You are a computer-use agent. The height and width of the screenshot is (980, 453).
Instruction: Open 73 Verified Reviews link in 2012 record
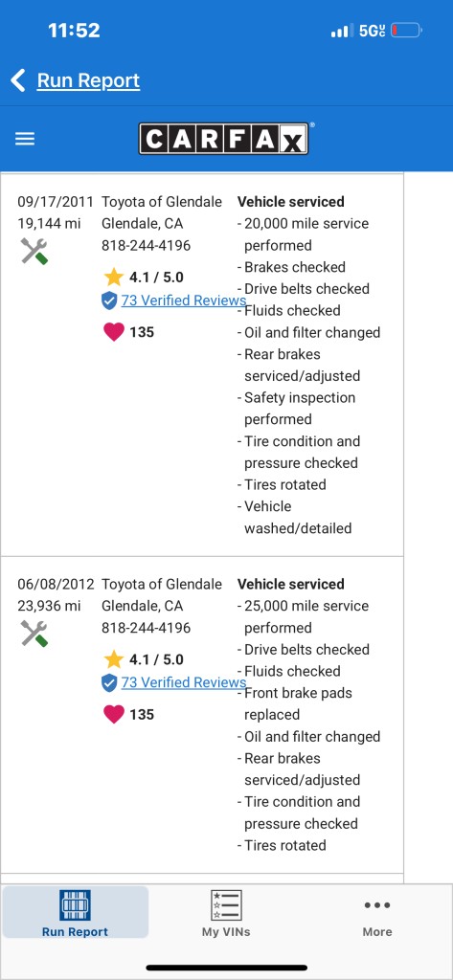pyautogui.click(x=183, y=682)
